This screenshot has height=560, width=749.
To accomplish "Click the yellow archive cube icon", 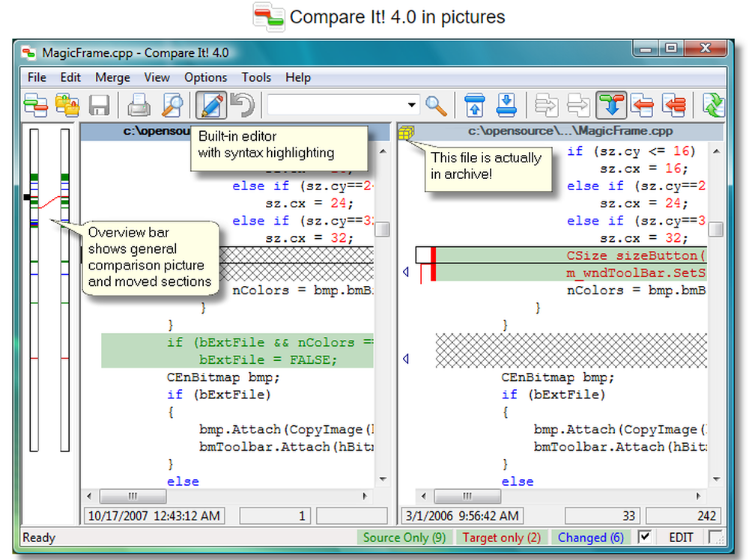I will pyautogui.click(x=406, y=133).
